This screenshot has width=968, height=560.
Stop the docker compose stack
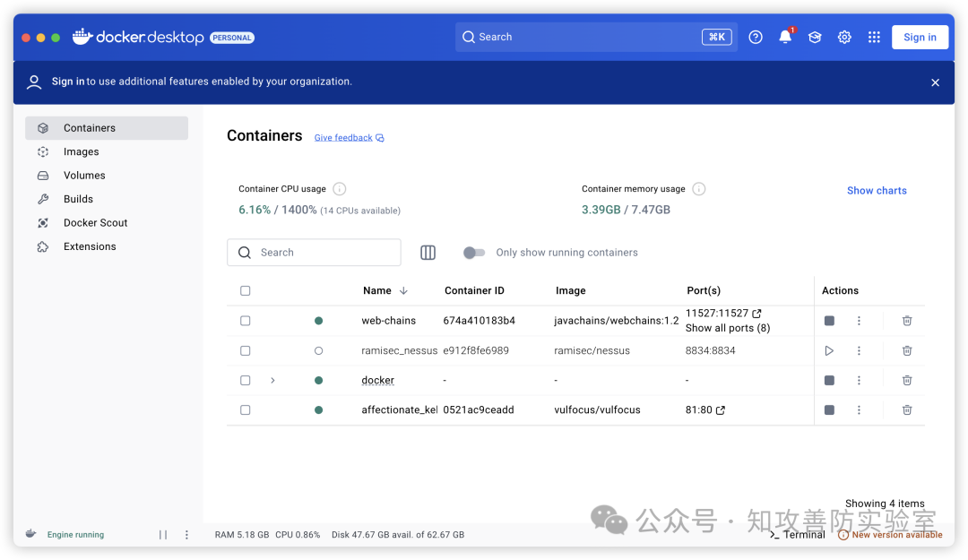[829, 380]
